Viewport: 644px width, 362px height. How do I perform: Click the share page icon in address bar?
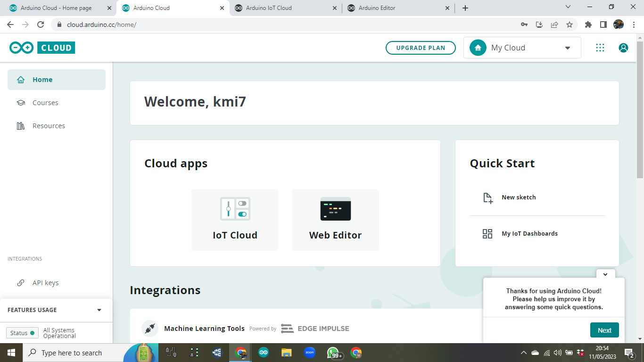(554, 25)
